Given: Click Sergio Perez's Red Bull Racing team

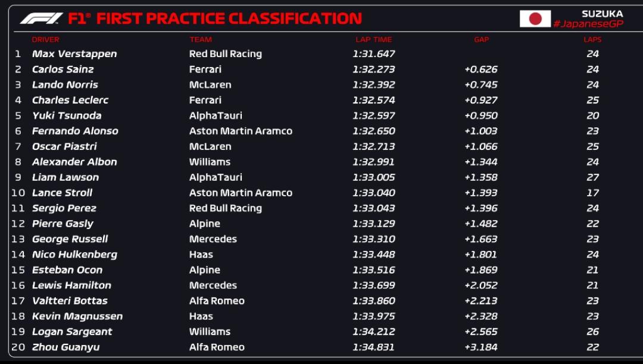Looking at the screenshot, I should click(x=226, y=208).
